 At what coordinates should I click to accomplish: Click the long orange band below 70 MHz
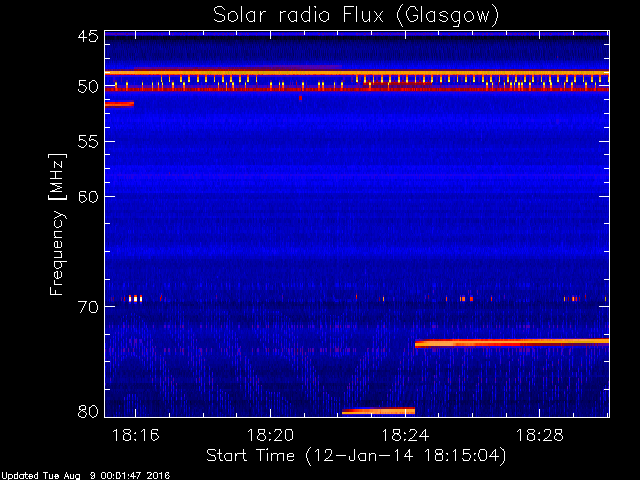[x=512, y=342]
